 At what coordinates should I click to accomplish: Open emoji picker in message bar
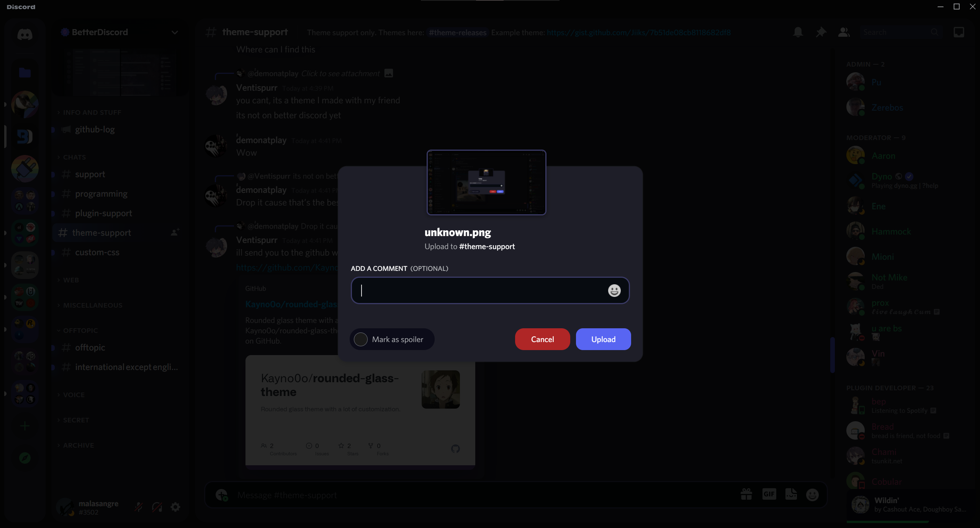click(812, 495)
